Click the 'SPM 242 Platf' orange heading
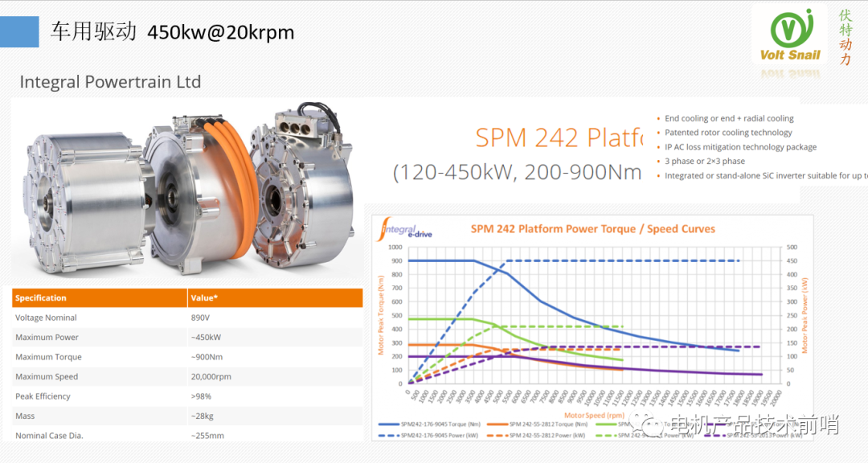Image resolution: width=868 pixels, height=463 pixels. coord(559,137)
